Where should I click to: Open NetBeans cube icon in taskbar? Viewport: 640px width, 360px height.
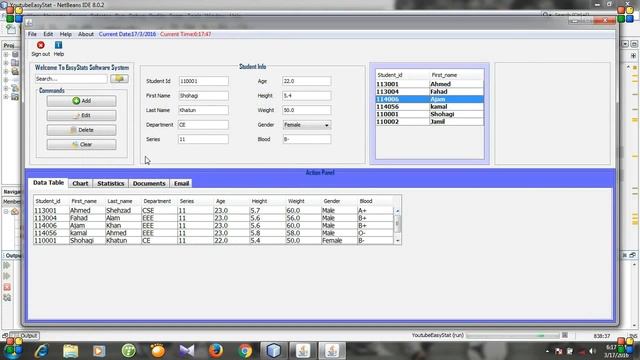(x=274, y=351)
